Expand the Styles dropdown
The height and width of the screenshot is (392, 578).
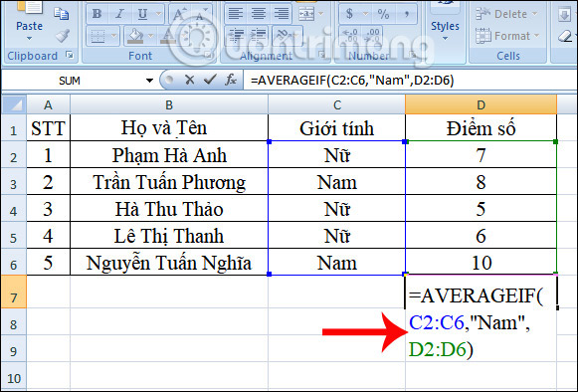pyautogui.click(x=445, y=39)
